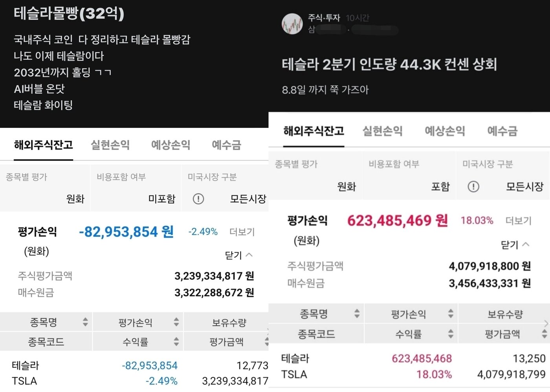
Task: Open the 주식·투자 profile avatar thumbnail
Action: tap(292, 24)
